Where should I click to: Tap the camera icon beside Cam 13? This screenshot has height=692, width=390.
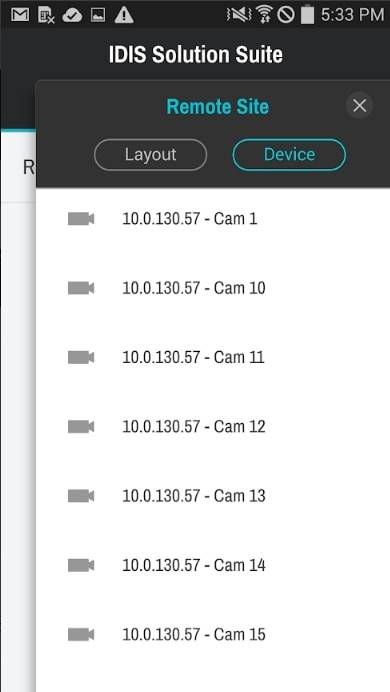click(x=81, y=496)
